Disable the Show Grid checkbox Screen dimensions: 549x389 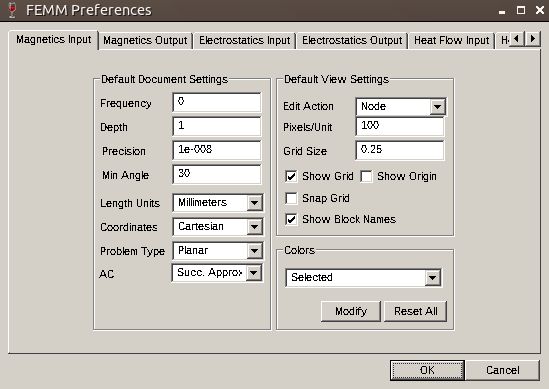pyautogui.click(x=291, y=176)
